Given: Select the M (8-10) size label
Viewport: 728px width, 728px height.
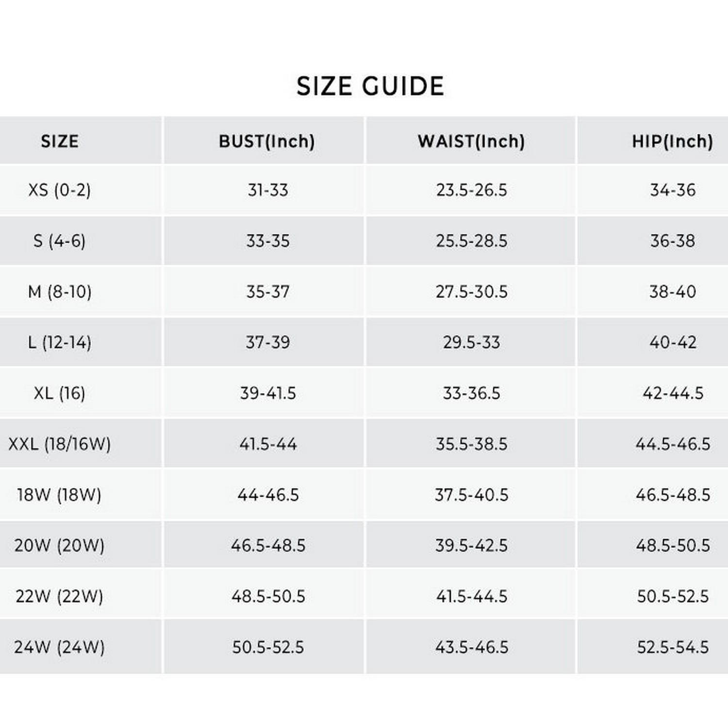Looking at the screenshot, I should click(x=60, y=292).
